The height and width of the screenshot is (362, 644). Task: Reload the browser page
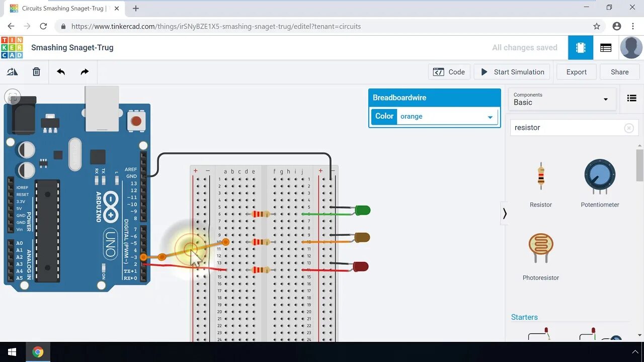(x=43, y=26)
